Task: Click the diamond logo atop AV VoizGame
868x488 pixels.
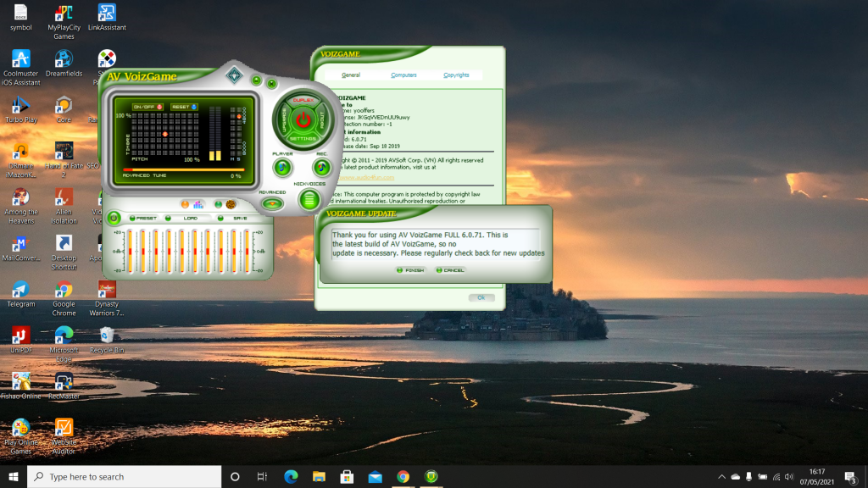Action: pos(234,75)
